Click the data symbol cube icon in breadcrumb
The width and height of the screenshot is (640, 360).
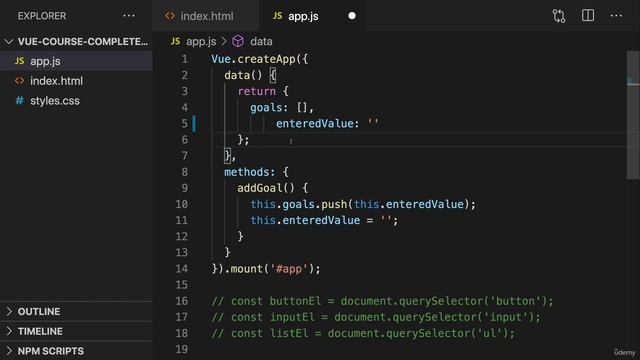point(238,41)
